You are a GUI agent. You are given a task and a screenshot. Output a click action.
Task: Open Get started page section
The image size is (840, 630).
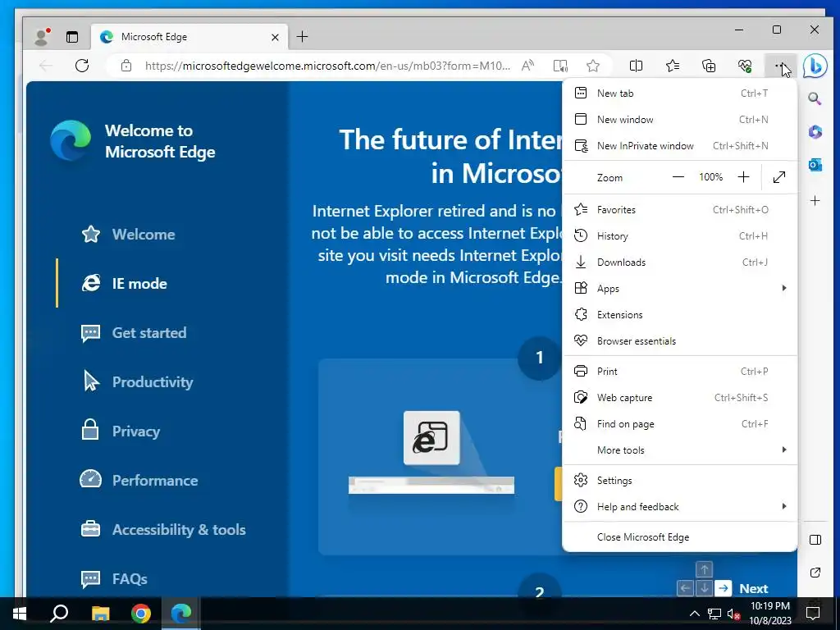pos(134,333)
